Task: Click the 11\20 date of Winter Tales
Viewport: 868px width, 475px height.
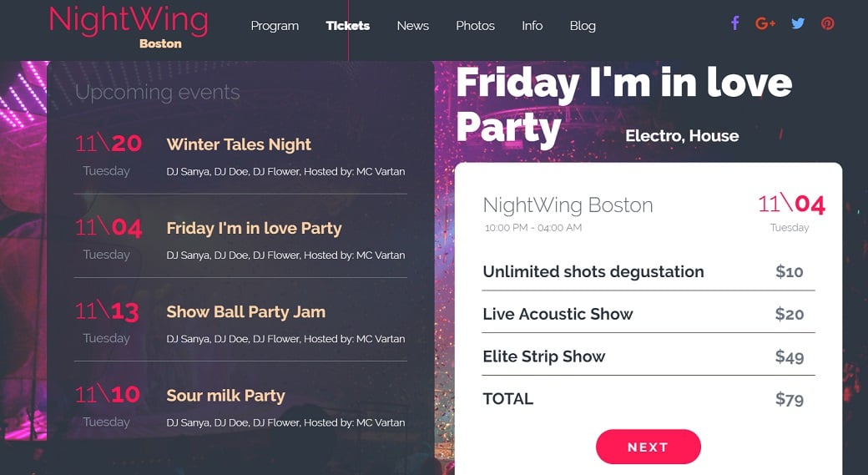Action: [x=108, y=144]
